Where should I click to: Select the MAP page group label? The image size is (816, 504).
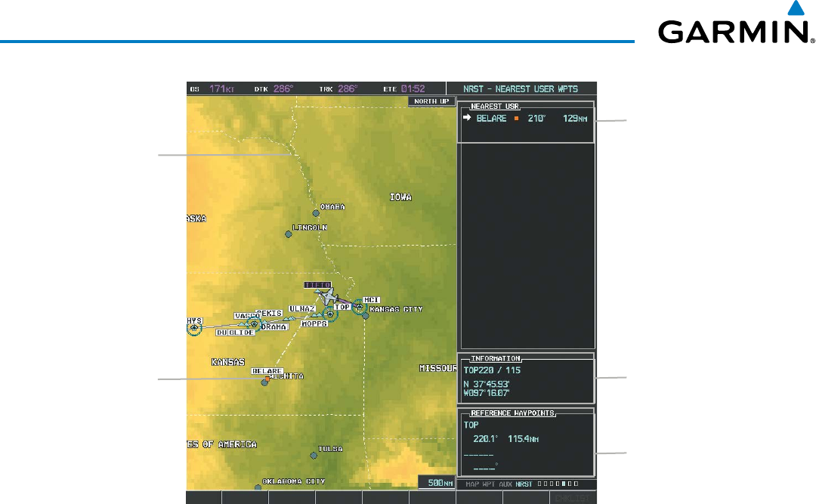(473, 483)
